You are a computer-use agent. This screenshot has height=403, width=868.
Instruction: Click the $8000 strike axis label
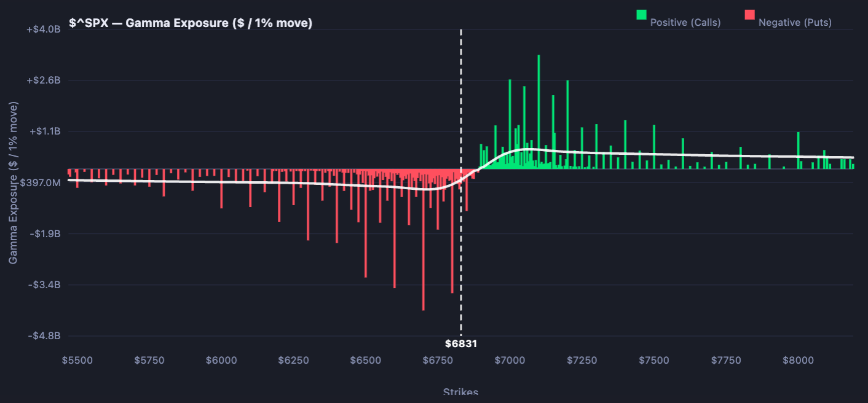point(798,360)
